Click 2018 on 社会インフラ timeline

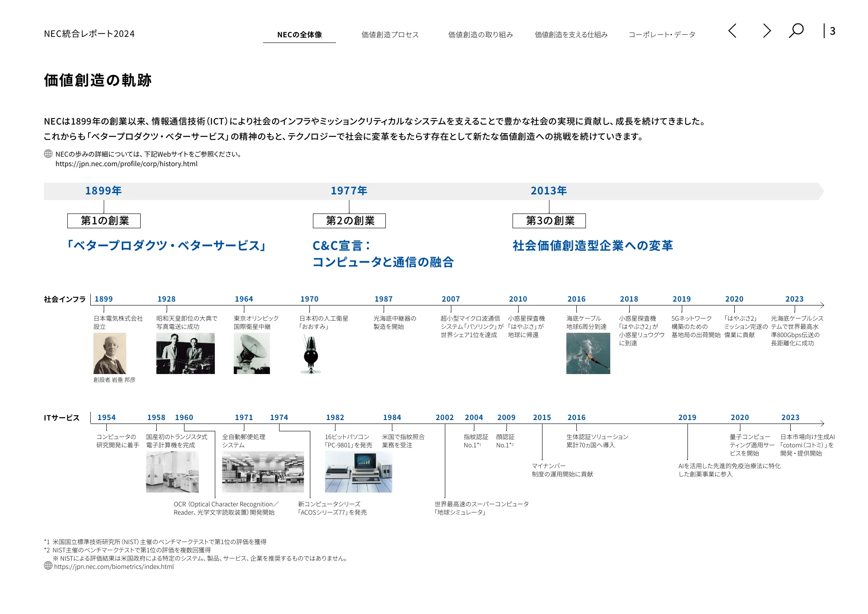[629, 299]
